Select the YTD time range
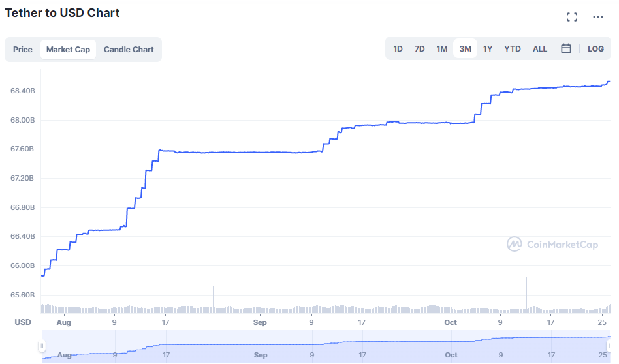619x364 pixels. (513, 49)
